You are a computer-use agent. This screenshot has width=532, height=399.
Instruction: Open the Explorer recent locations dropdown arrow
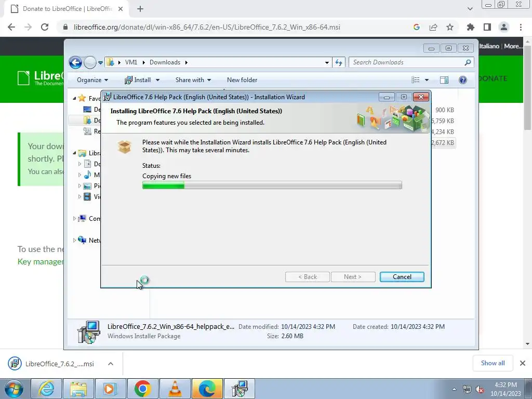[x=100, y=63]
